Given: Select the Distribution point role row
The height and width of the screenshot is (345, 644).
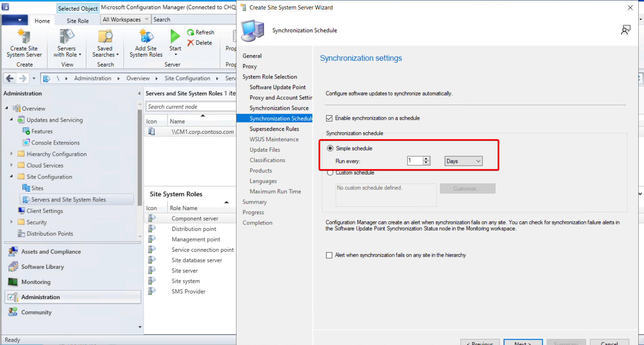Looking at the screenshot, I should [x=190, y=229].
